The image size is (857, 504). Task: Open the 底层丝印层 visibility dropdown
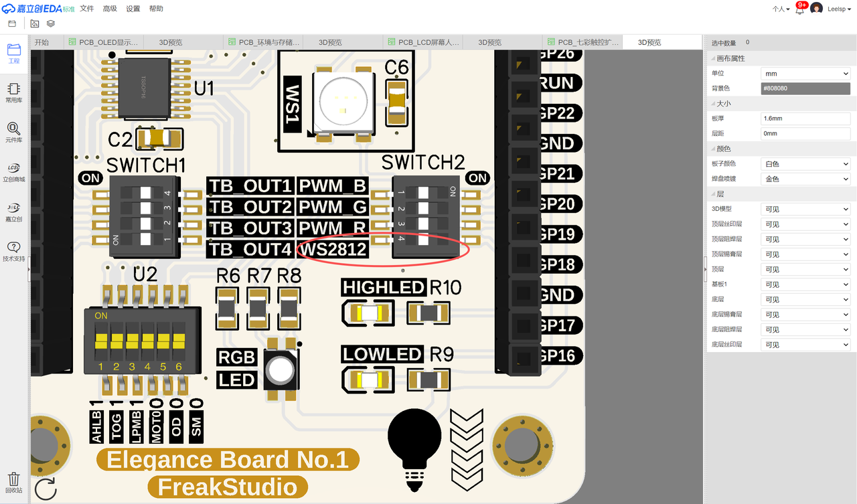806,345
